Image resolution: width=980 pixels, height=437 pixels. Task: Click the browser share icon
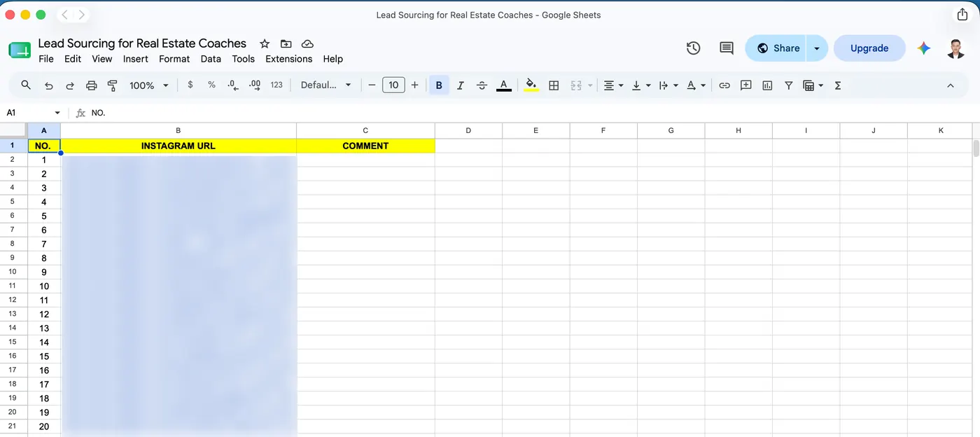pyautogui.click(x=962, y=15)
